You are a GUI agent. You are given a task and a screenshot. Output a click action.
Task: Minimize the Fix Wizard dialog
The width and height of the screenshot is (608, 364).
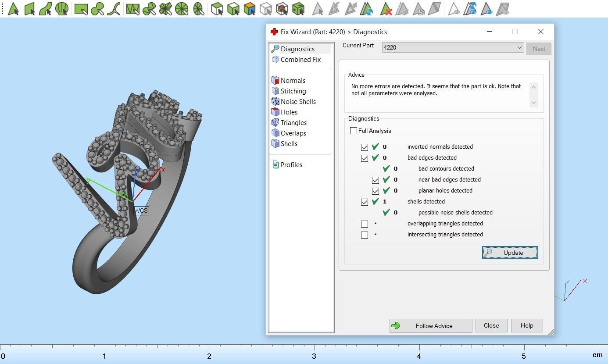tap(490, 32)
